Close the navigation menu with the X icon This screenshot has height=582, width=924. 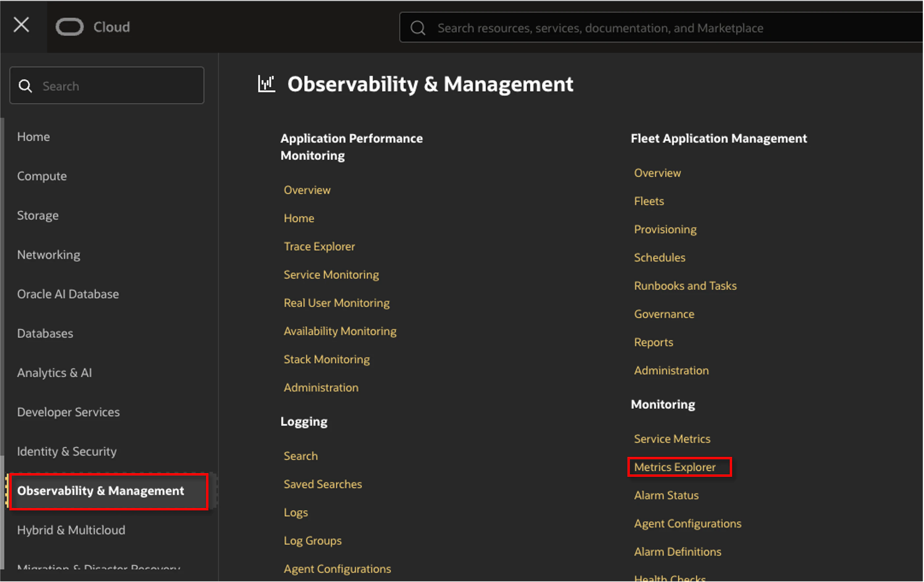pos(21,25)
